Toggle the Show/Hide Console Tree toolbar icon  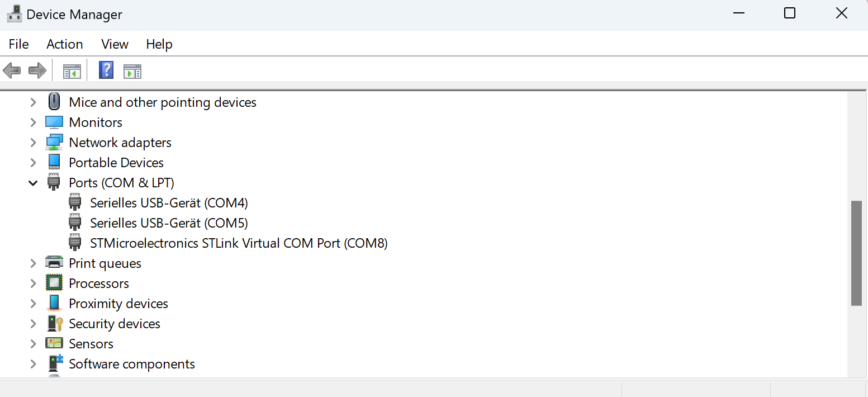click(72, 70)
